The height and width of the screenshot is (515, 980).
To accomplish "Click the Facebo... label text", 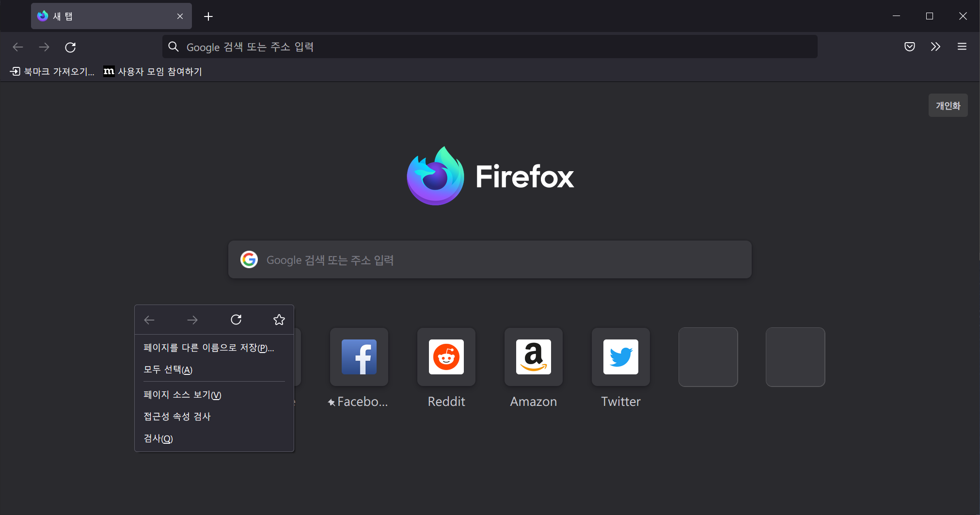I will pyautogui.click(x=363, y=402).
